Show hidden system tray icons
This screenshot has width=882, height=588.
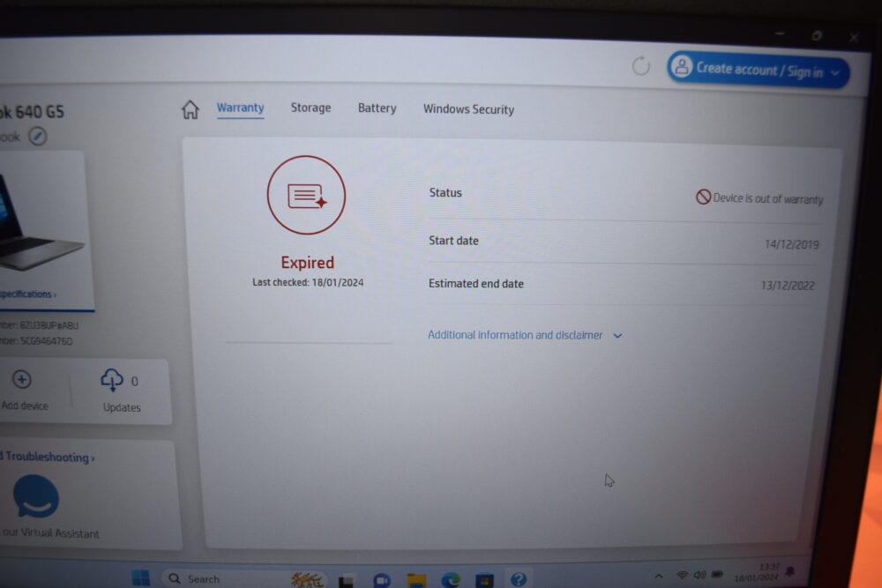coord(659,577)
